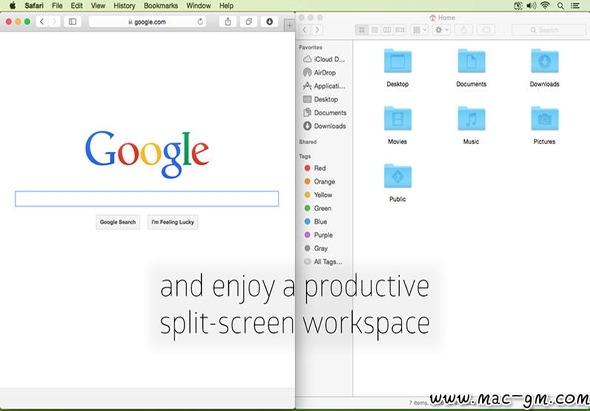
Task: Open the Edit menu
Action: coord(77,6)
